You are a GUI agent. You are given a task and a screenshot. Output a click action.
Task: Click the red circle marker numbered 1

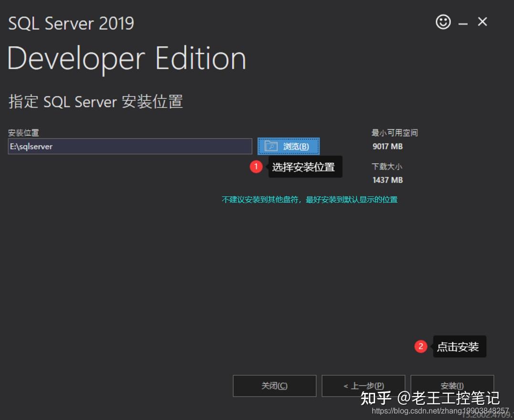pos(256,167)
